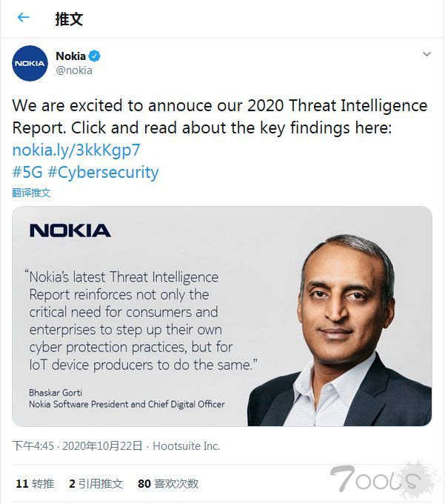Image resolution: width=445 pixels, height=504 pixels.
Task: Open the attached Nokia quote image
Action: (x=222, y=316)
